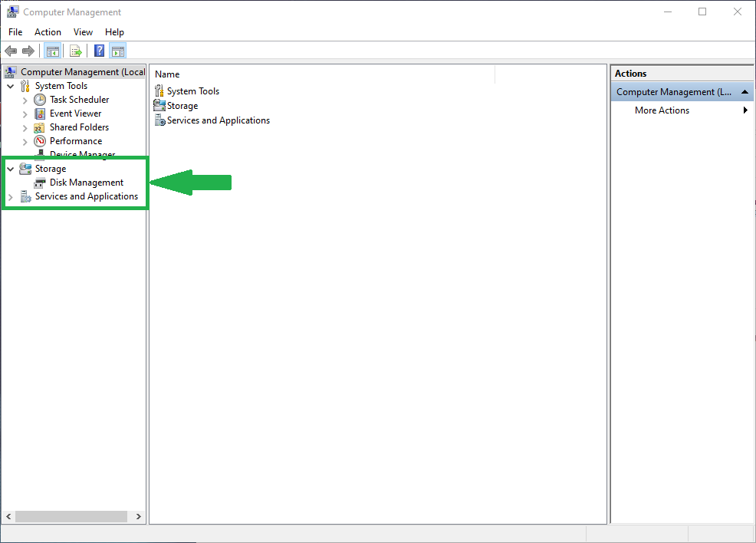Image resolution: width=756 pixels, height=543 pixels.
Task: Click the Services and Applications tree icon
Action: (25, 197)
